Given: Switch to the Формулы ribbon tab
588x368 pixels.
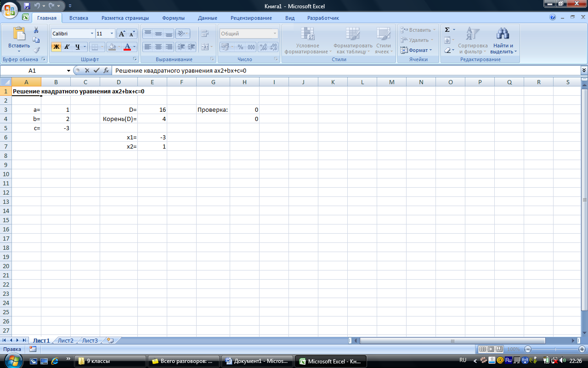Looking at the screenshot, I should (x=173, y=18).
